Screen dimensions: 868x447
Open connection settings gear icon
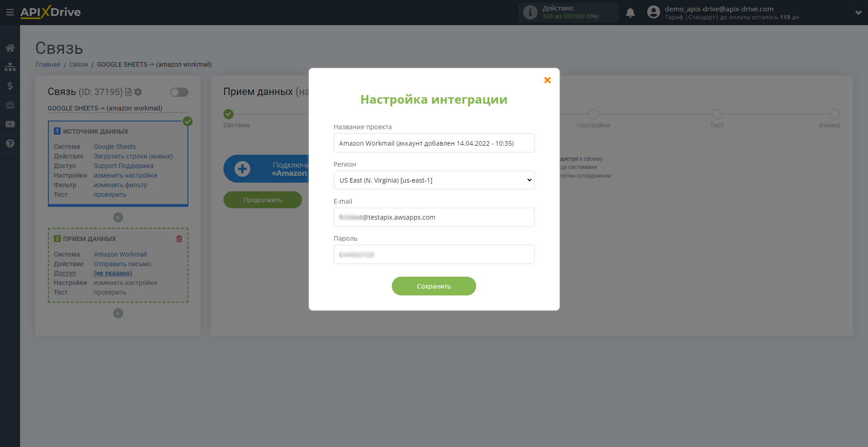[138, 92]
